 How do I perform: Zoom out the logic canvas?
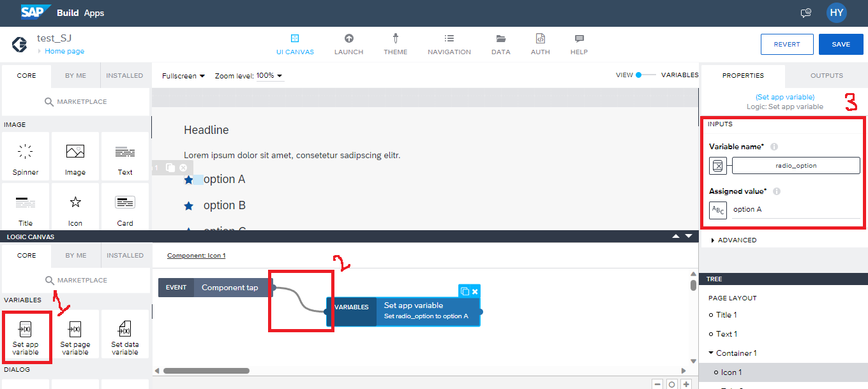(658, 385)
